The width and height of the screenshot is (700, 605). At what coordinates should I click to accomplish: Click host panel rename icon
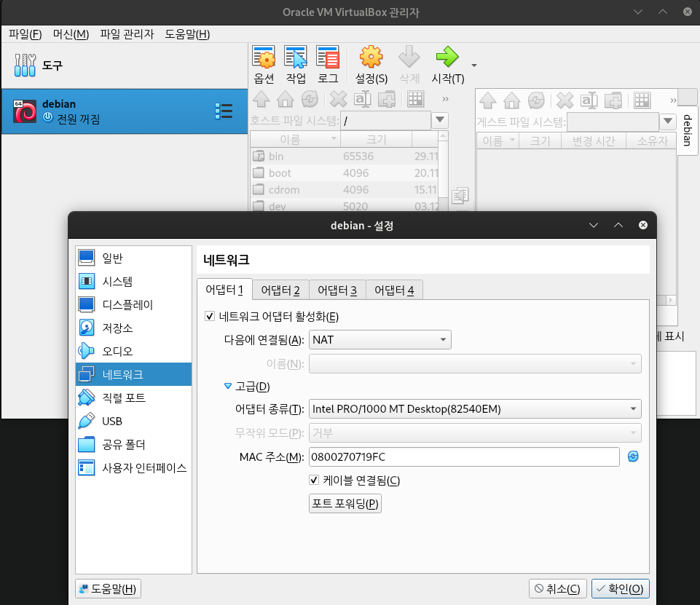[363, 99]
